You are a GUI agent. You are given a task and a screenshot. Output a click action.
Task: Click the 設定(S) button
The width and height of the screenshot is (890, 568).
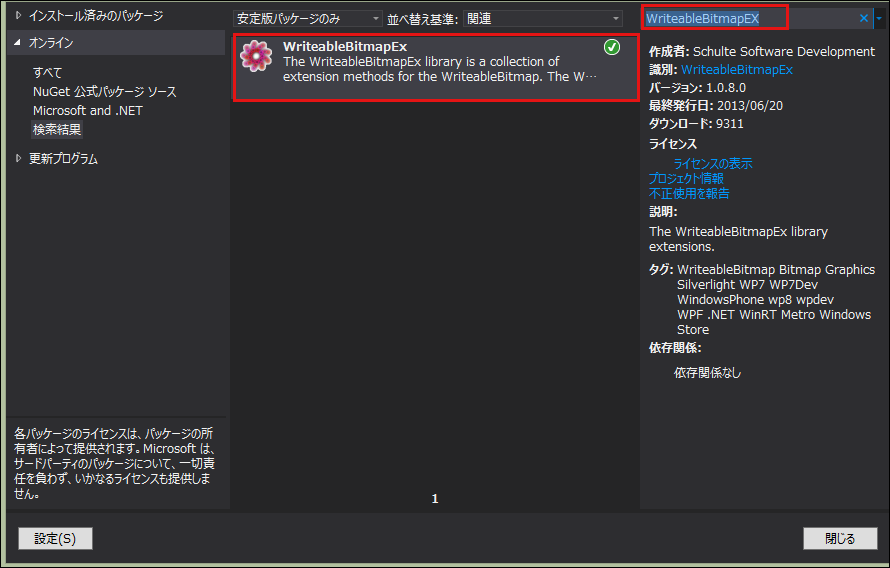(x=55, y=538)
